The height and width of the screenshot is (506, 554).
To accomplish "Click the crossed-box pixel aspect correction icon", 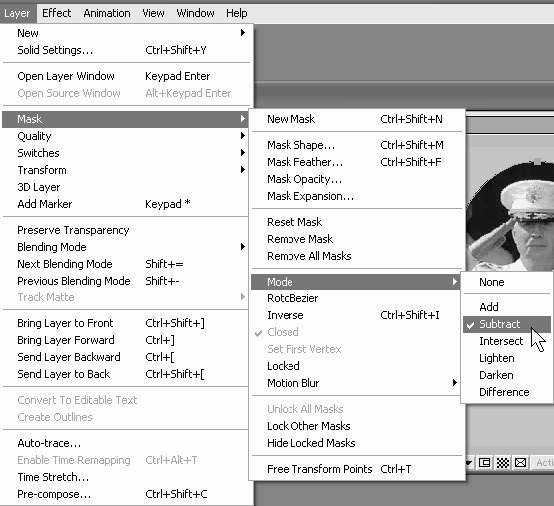I will 520,463.
